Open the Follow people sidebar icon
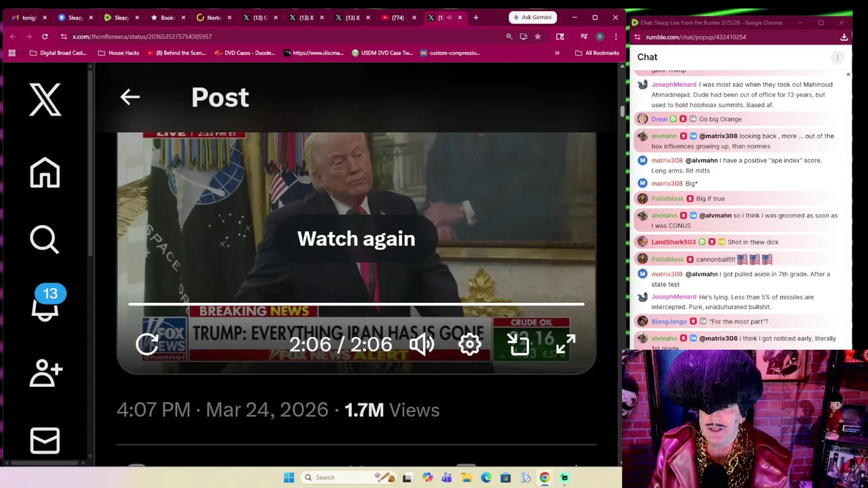The width and height of the screenshot is (868, 488). [x=45, y=372]
